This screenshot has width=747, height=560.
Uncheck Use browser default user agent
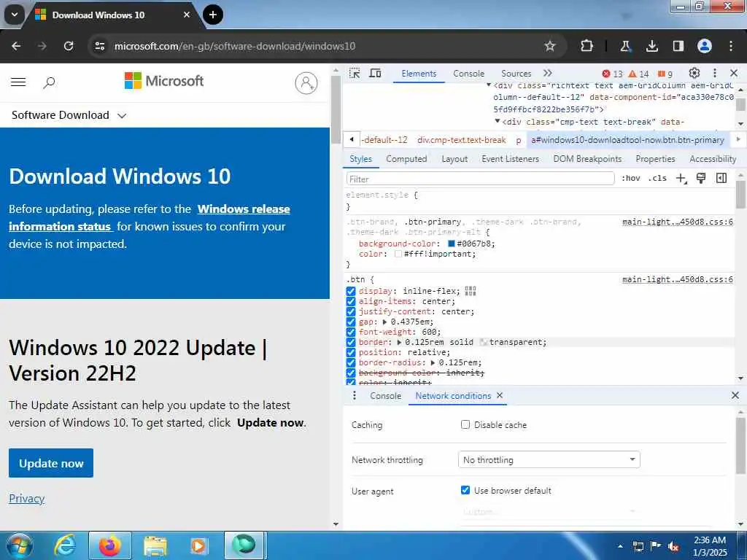pos(465,490)
